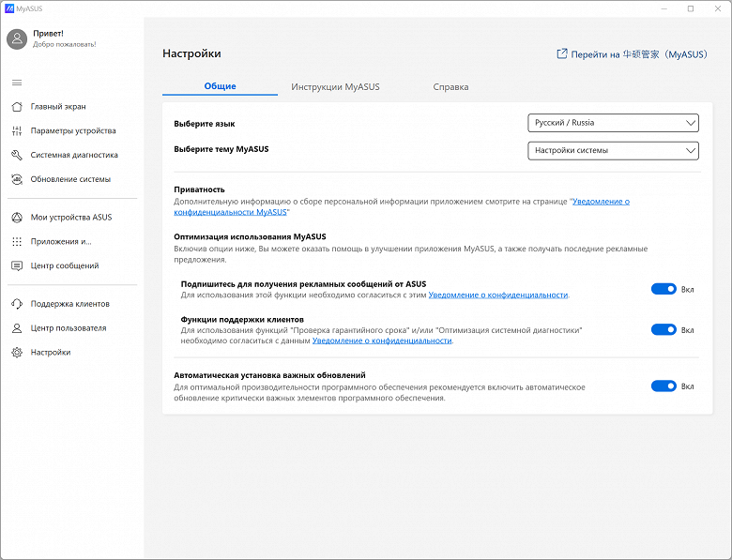Image resolution: width=732 pixels, height=560 pixels.
Task: Minimize the MyASUS window
Action: (x=664, y=8)
